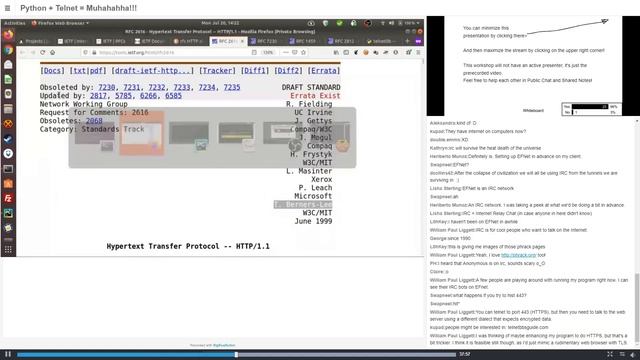Close the active RFC 2616 tab
Image resolution: width=640 pixels, height=360 pixels.
242,41
